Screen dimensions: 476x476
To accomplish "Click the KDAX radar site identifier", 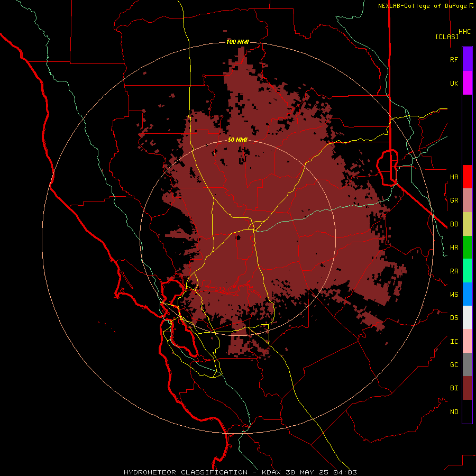I will tap(271, 472).
